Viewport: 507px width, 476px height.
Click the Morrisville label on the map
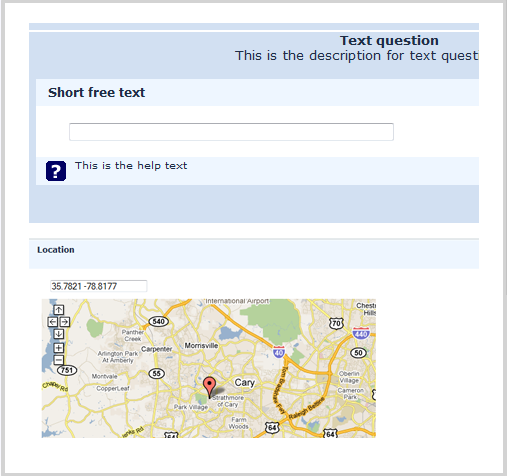coord(201,346)
